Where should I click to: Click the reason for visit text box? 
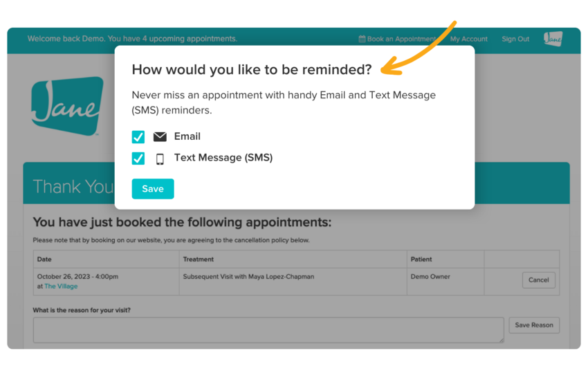268,330
